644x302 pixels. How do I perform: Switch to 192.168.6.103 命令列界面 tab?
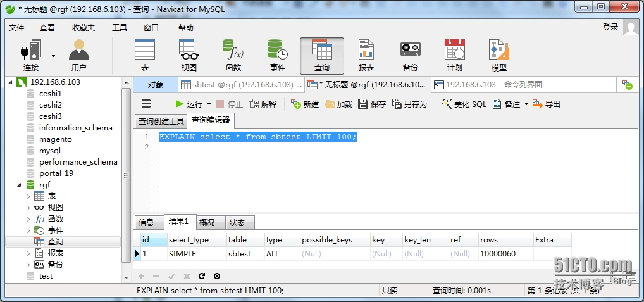coord(524,85)
